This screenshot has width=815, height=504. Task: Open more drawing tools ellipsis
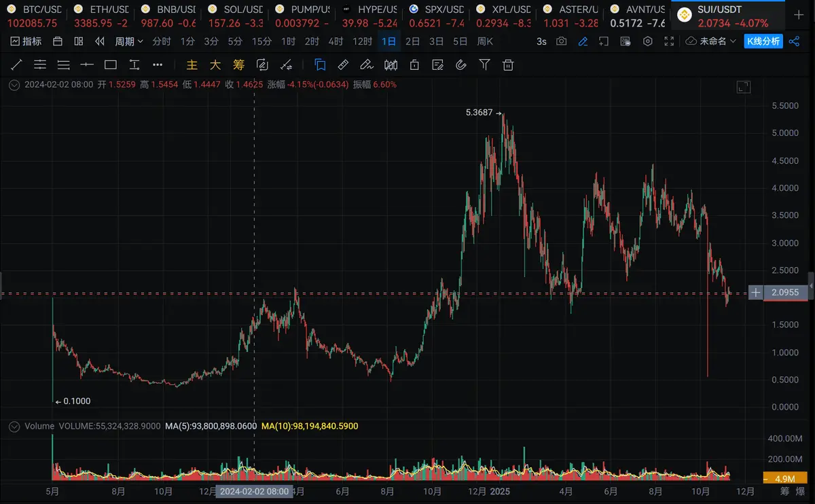pyautogui.click(x=158, y=65)
